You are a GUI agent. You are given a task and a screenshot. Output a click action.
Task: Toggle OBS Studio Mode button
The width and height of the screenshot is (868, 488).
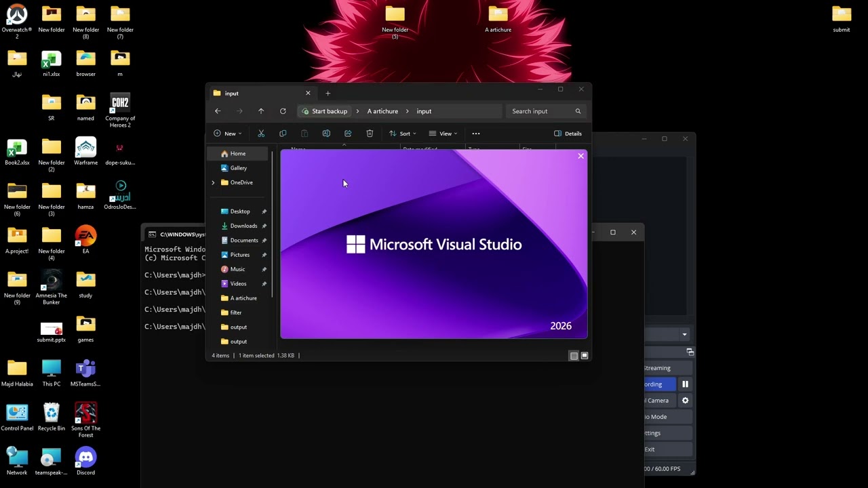(x=668, y=417)
